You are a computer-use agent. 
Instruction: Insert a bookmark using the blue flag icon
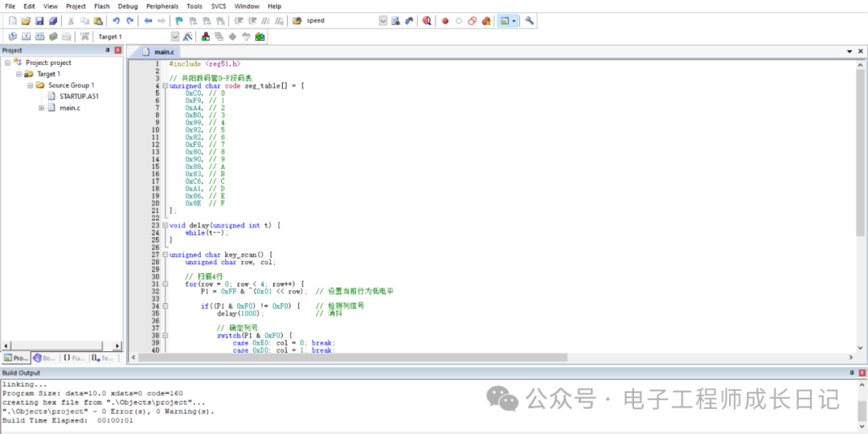[x=178, y=20]
